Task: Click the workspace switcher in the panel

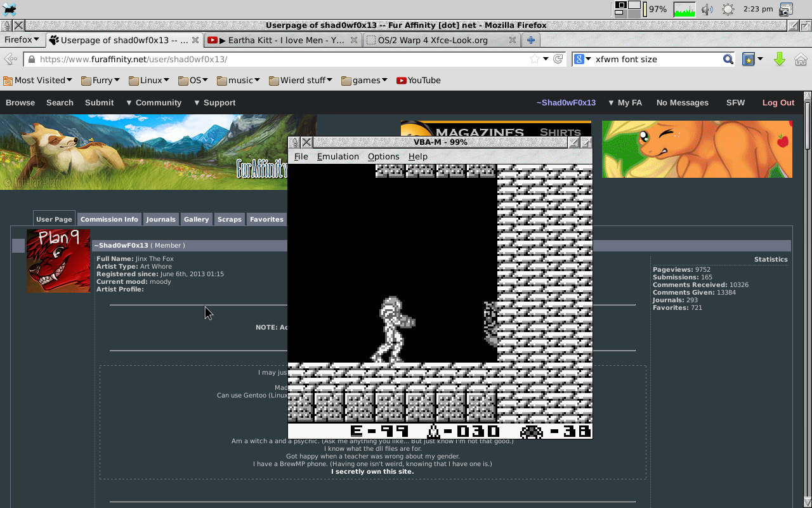Action: click(627, 9)
